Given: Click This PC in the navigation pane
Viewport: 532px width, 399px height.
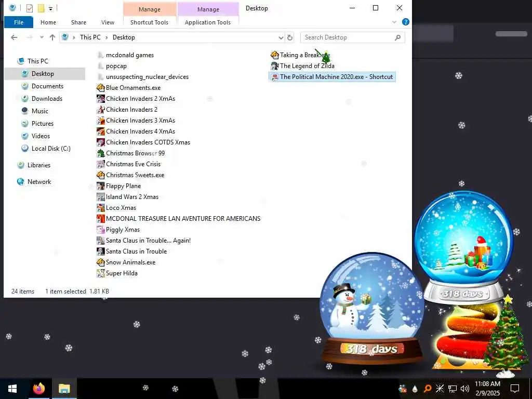Looking at the screenshot, I should (37, 61).
